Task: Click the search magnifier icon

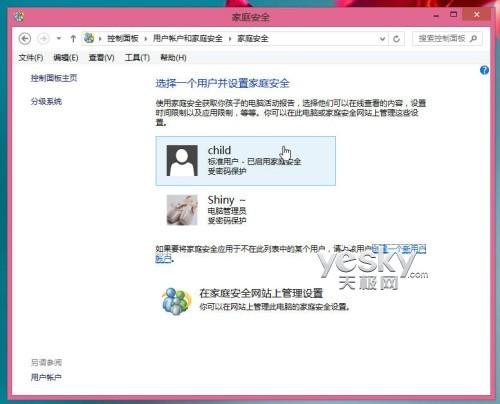Action: [473, 39]
